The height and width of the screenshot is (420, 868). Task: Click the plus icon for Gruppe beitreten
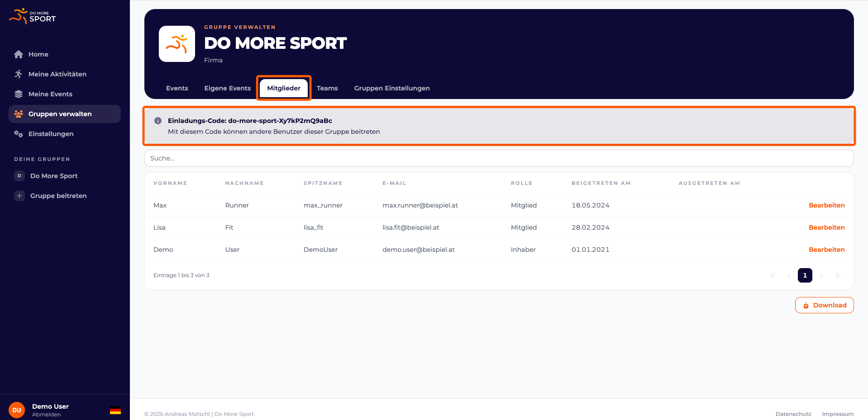point(19,196)
